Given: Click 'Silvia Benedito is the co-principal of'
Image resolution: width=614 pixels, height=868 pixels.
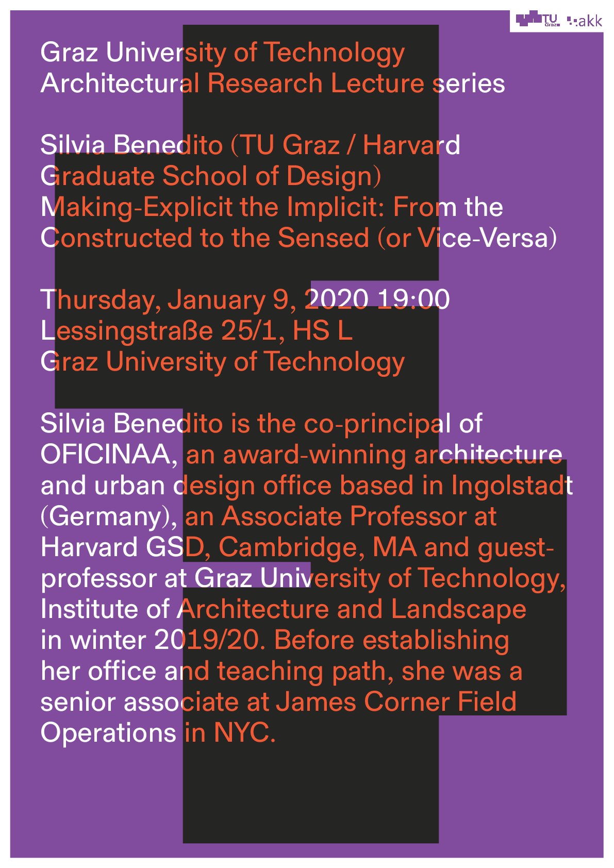Looking at the screenshot, I should pos(261,424).
